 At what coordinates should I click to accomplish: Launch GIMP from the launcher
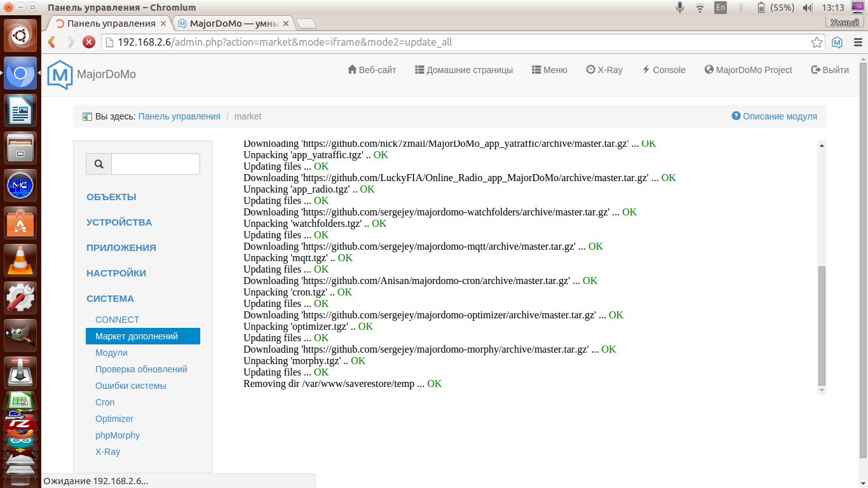click(x=21, y=336)
